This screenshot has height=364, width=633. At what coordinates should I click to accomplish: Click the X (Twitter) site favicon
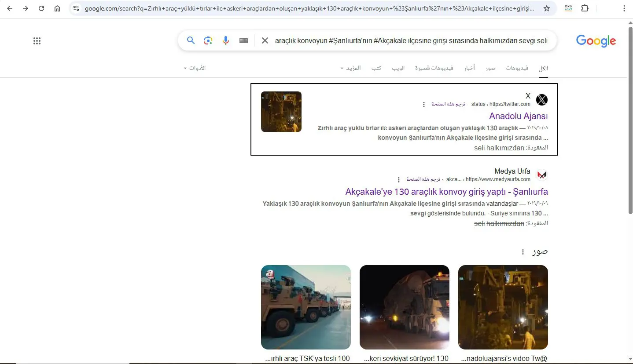(542, 100)
